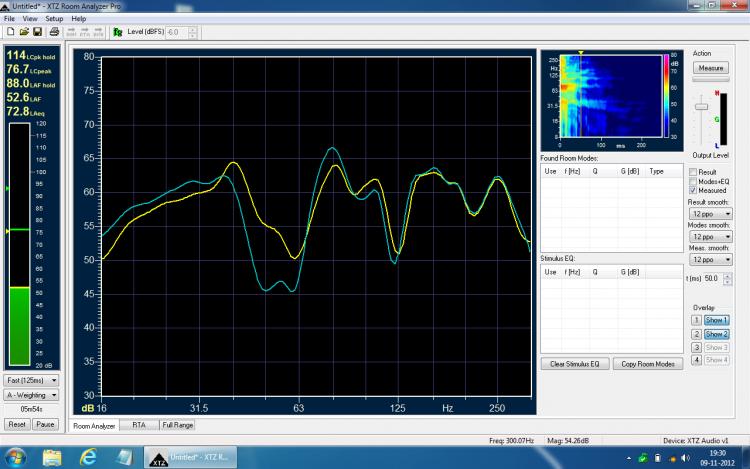The image size is (750, 469).
Task: Click the Open file folder icon
Action: click(24, 32)
